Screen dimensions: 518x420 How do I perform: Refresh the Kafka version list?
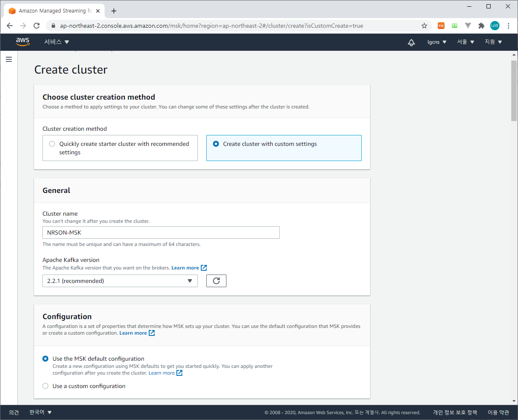[x=216, y=281]
